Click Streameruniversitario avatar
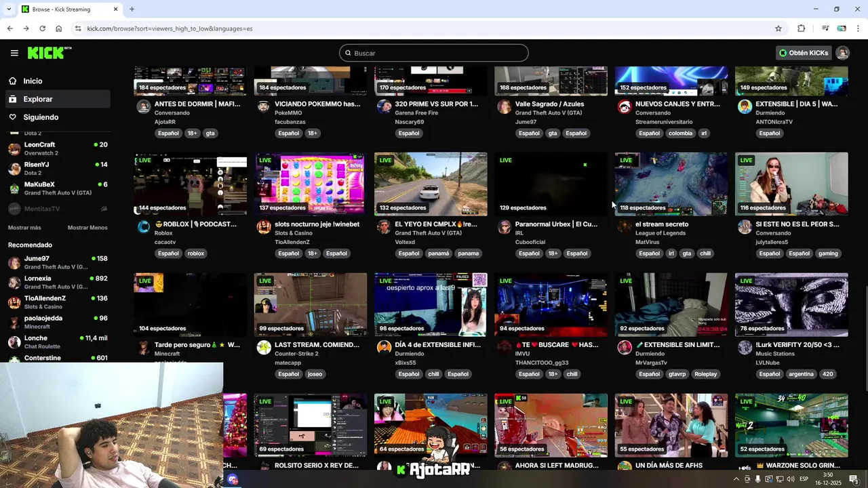This screenshot has width=868, height=488. (x=624, y=107)
